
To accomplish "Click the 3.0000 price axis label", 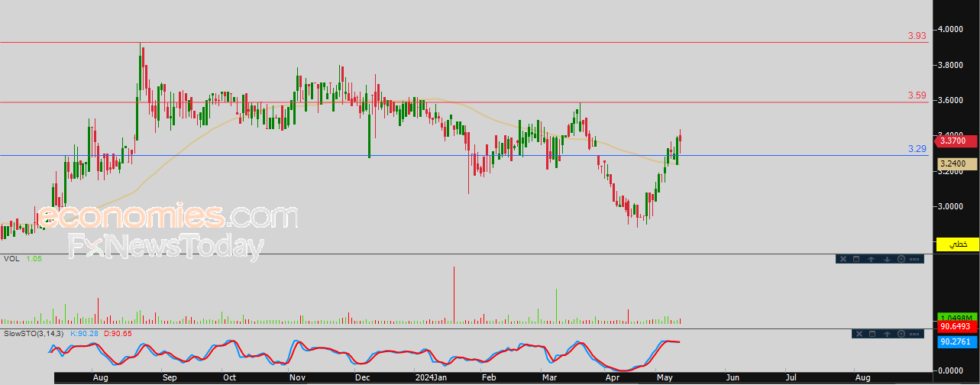I will tap(952, 206).
